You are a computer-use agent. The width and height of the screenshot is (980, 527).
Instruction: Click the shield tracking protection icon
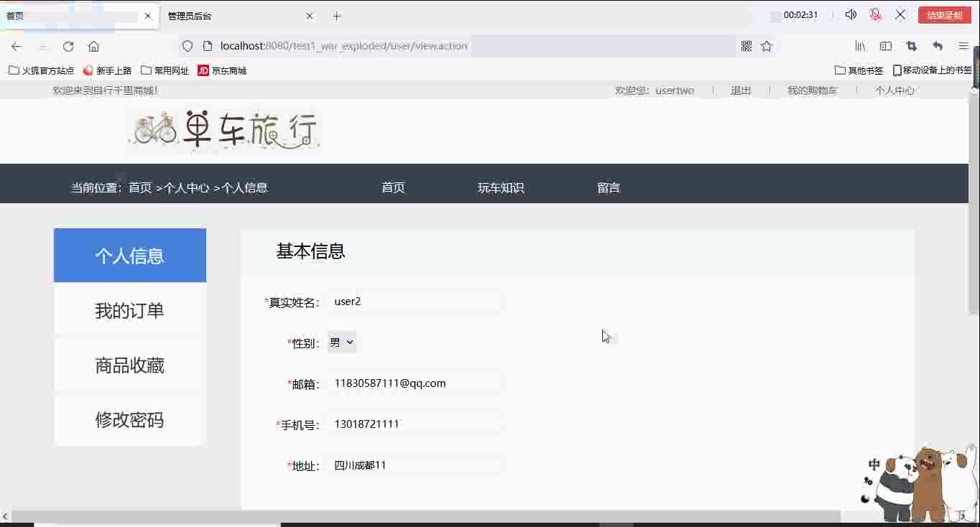point(188,46)
